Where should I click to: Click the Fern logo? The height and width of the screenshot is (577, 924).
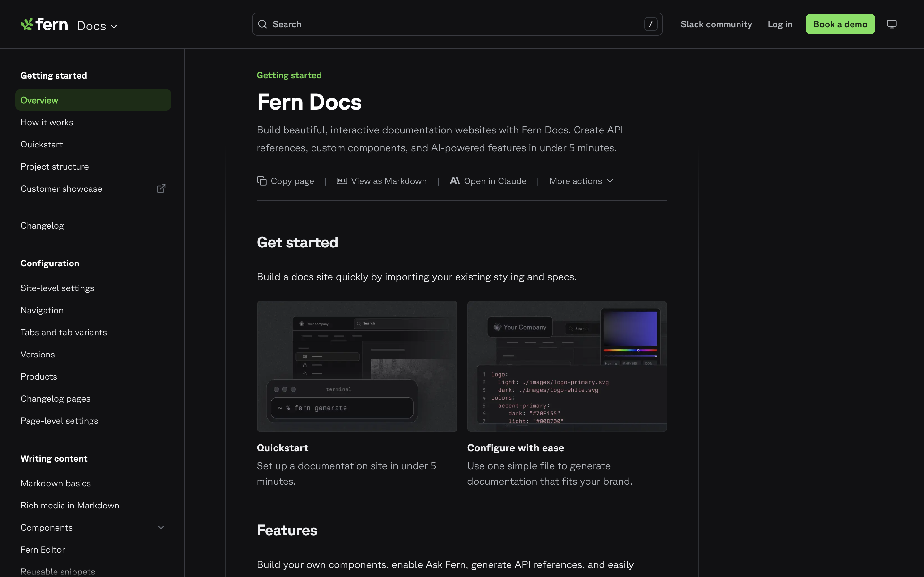(x=44, y=24)
